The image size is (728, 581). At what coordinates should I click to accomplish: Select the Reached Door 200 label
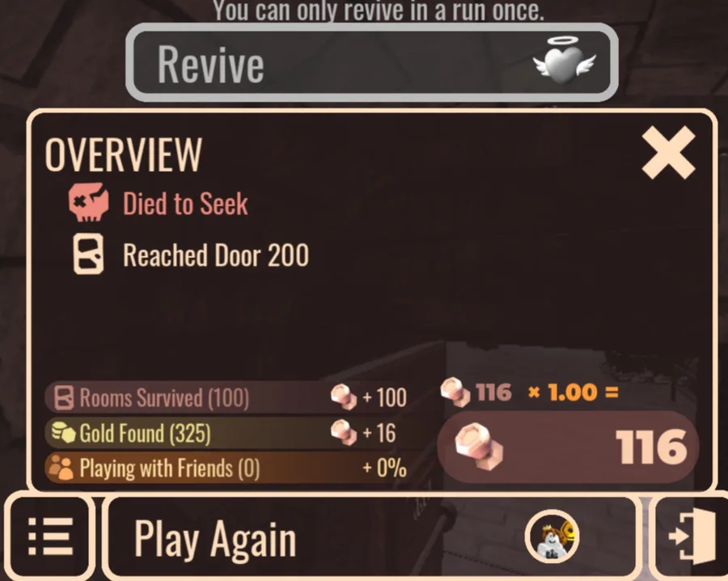(x=216, y=255)
